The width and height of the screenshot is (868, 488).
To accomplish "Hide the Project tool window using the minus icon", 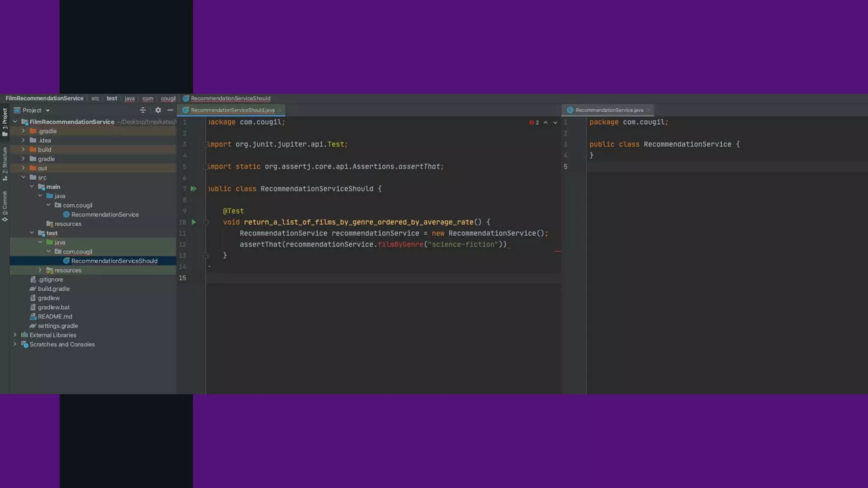I will point(170,110).
